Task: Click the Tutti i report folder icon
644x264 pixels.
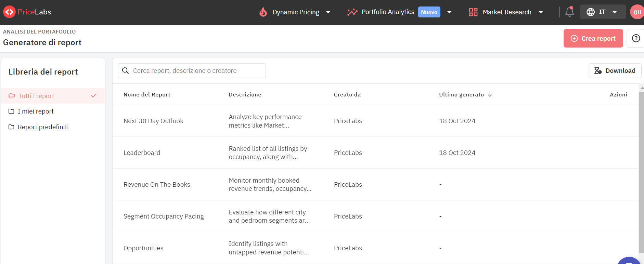Action: click(x=12, y=96)
